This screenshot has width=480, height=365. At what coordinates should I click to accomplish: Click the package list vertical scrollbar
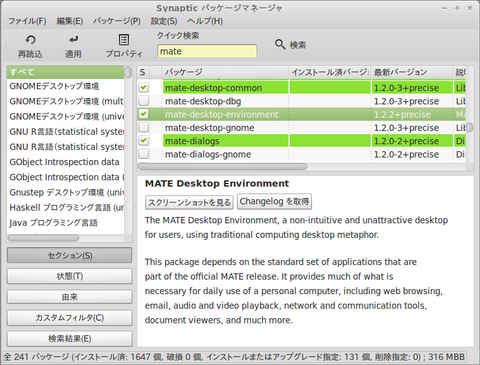[x=470, y=127]
